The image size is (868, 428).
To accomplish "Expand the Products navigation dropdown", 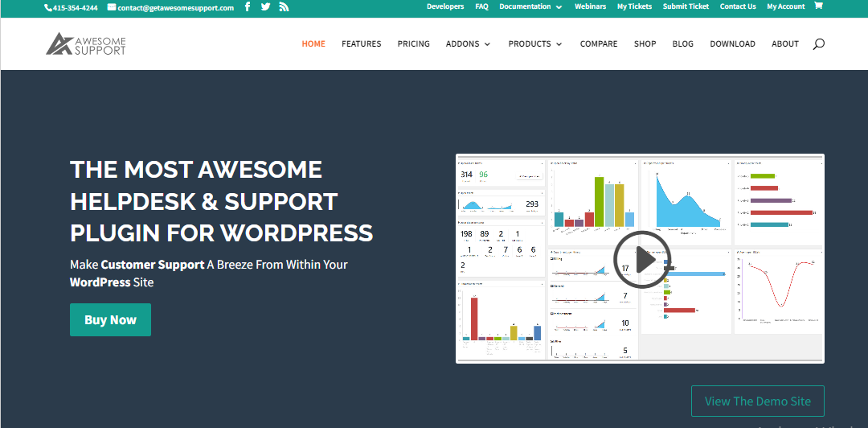I will (534, 44).
